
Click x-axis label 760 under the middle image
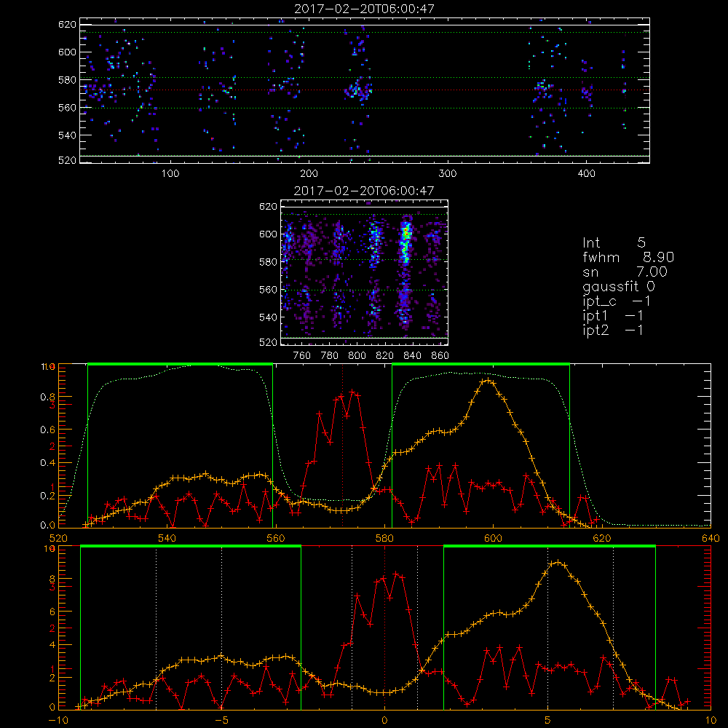tap(302, 356)
